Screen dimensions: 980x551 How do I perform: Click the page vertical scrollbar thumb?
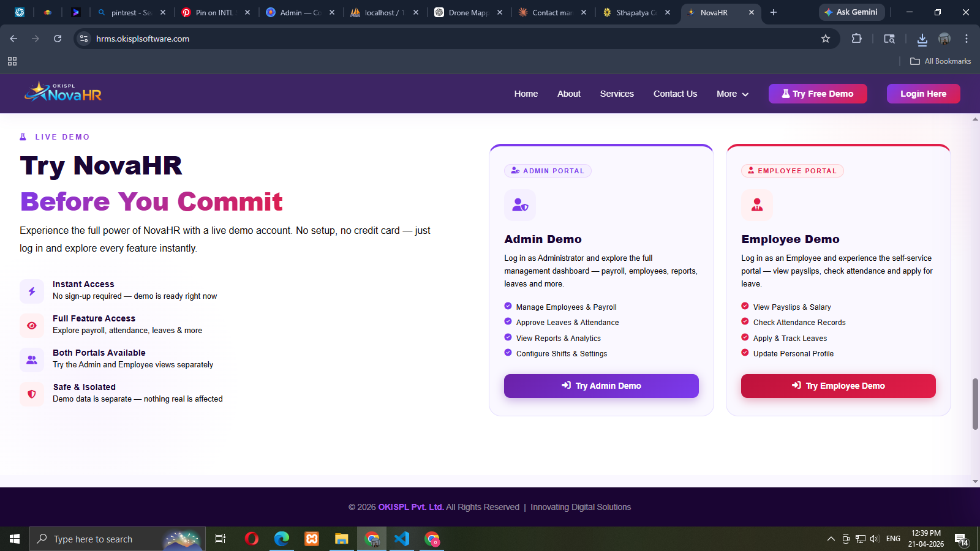[x=975, y=404]
